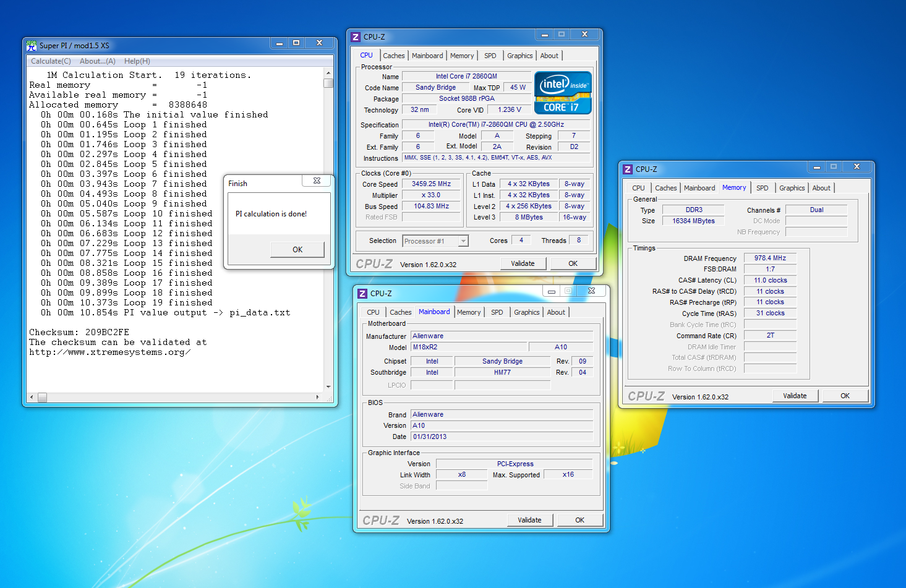Viewport: 906px width, 588px height.
Task: Click the CPU-Z icon in CPU window title
Action: (356, 37)
